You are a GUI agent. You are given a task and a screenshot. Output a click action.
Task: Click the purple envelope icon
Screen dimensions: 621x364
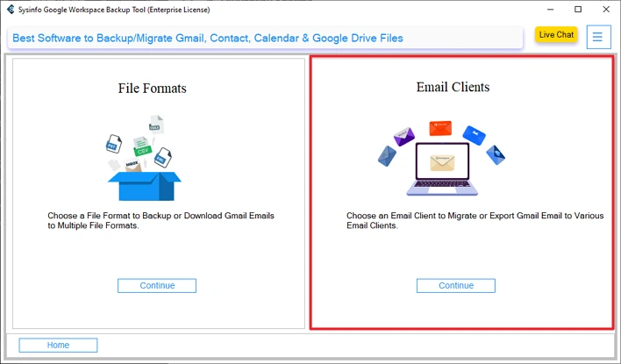[404, 137]
